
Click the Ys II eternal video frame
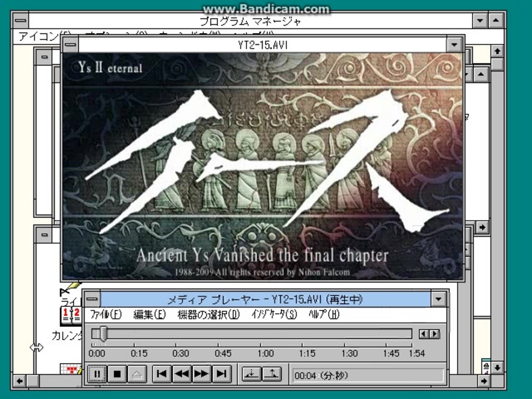click(x=263, y=166)
